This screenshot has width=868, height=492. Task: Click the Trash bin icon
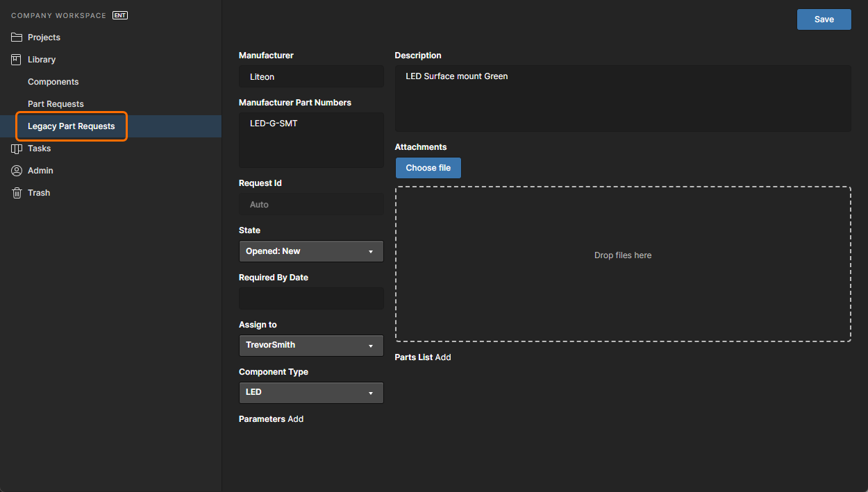17,193
